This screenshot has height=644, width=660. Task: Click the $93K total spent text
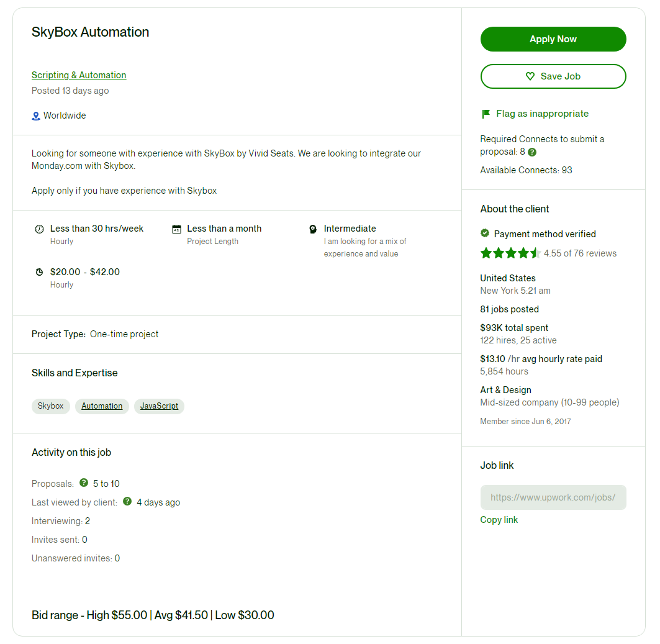pos(514,328)
